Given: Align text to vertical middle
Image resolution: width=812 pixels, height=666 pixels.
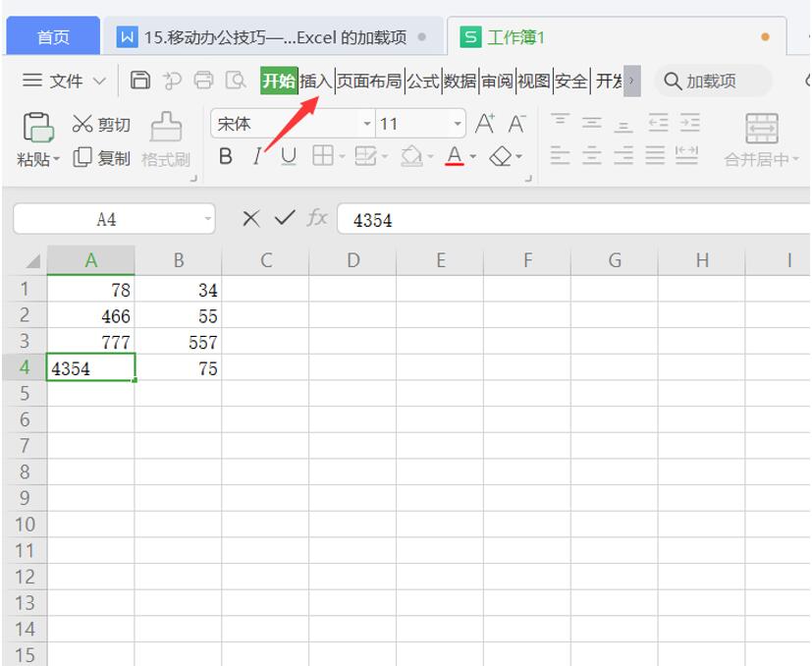Looking at the screenshot, I should 591,123.
